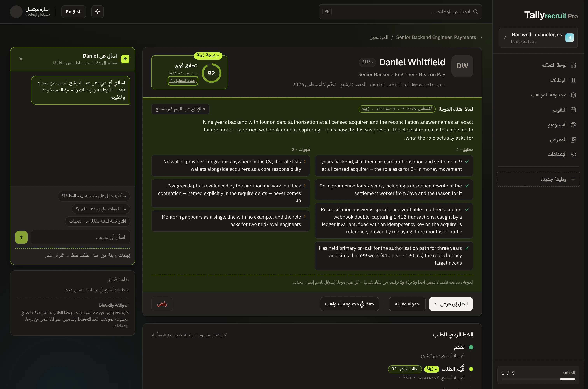The image size is (588, 389).
Task: Click the gallery icon beside المعرض
Action: [573, 140]
